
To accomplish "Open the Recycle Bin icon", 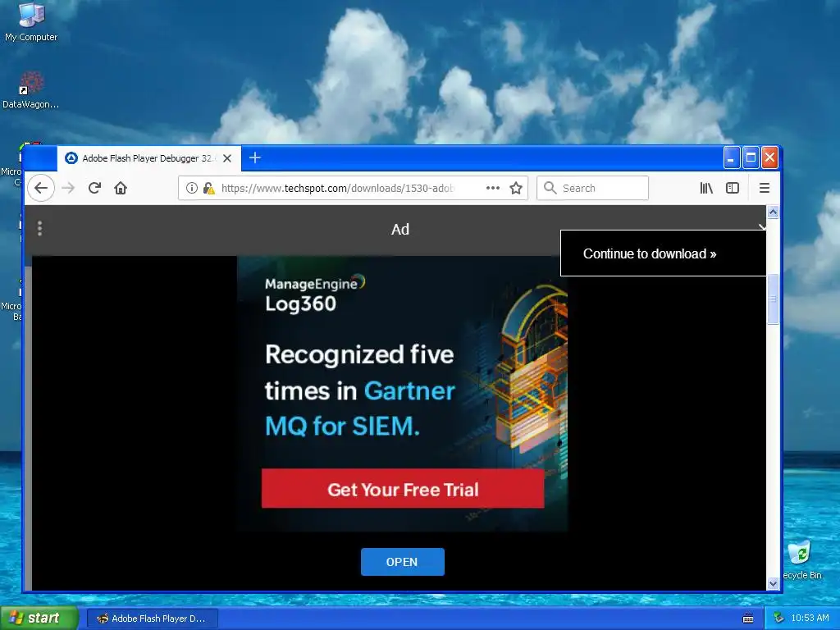I will point(801,560).
